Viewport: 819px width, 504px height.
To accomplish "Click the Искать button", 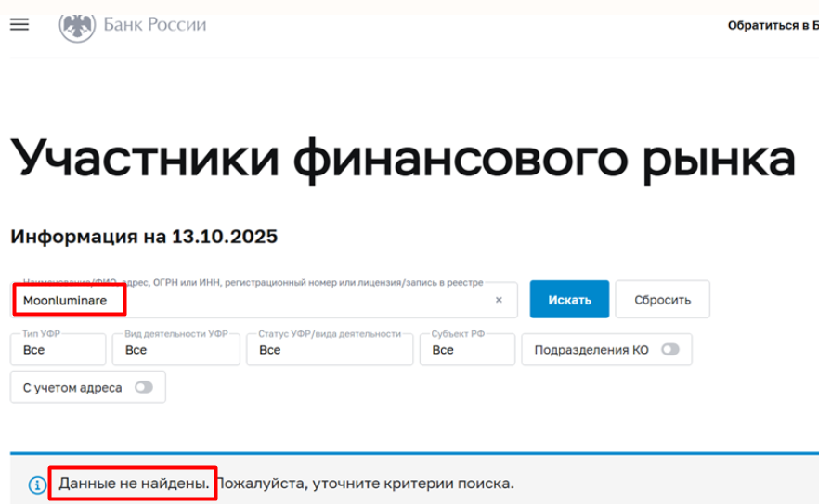I will click(569, 299).
